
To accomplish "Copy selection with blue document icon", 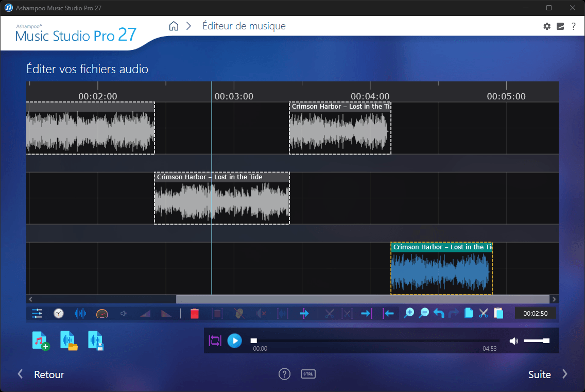I will tap(469, 313).
